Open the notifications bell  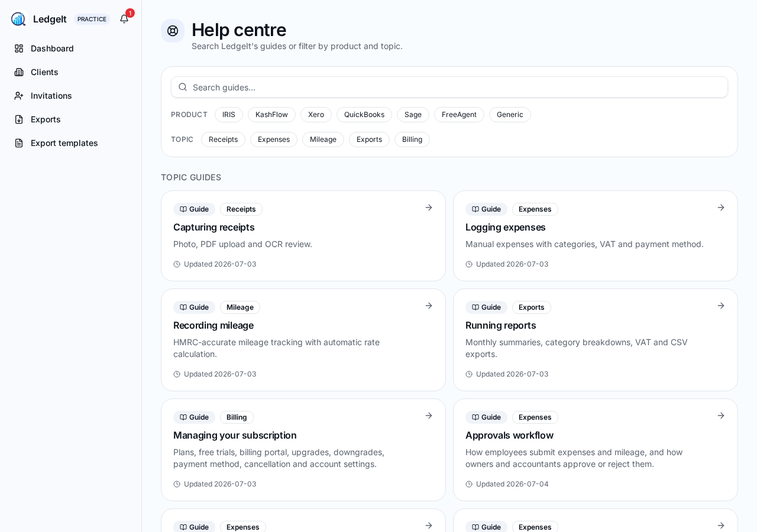[124, 19]
